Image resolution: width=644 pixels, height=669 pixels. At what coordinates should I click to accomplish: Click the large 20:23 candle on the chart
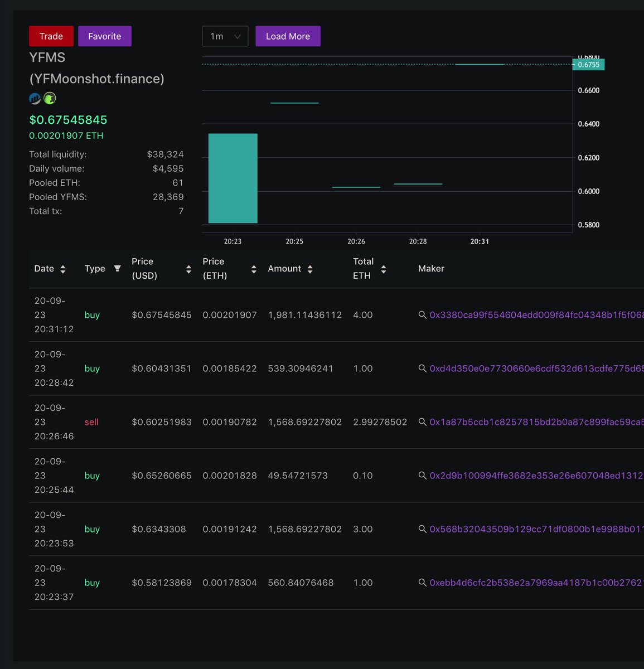233,178
